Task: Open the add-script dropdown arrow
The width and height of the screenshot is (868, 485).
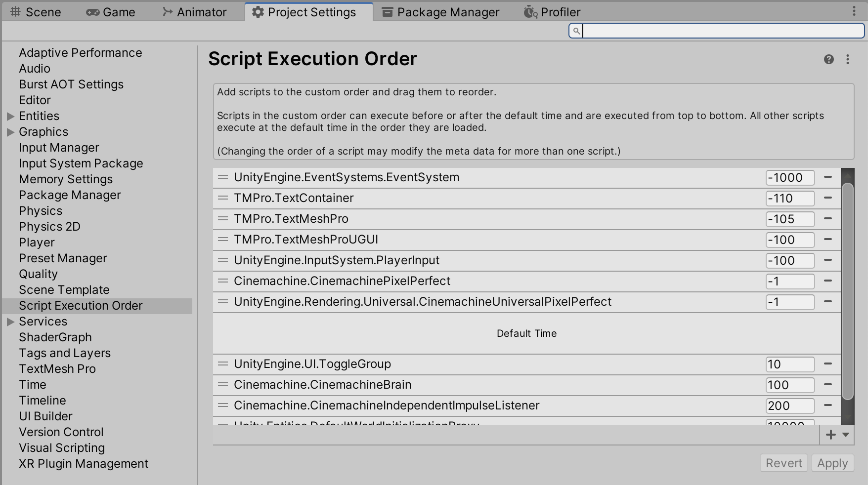Action: point(846,435)
